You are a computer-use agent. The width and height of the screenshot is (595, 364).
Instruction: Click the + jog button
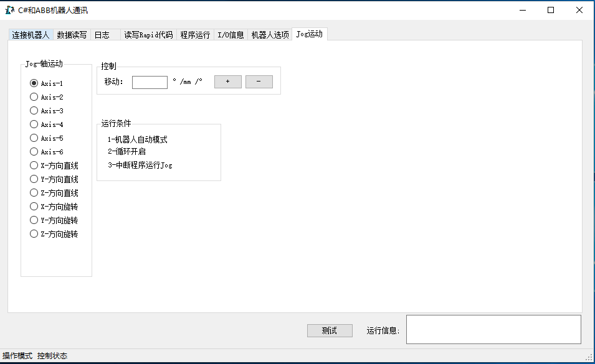(227, 81)
